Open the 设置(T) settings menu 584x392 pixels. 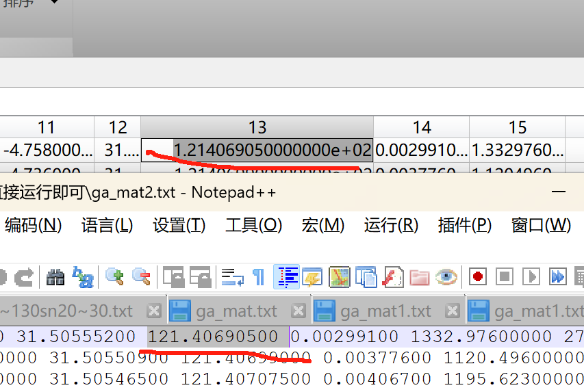[179, 226]
